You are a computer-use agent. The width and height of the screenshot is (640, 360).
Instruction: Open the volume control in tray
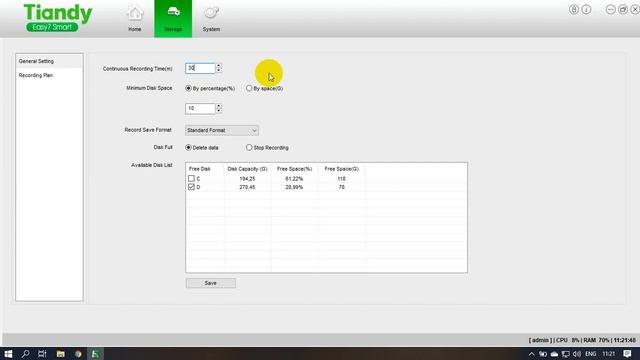click(x=577, y=354)
